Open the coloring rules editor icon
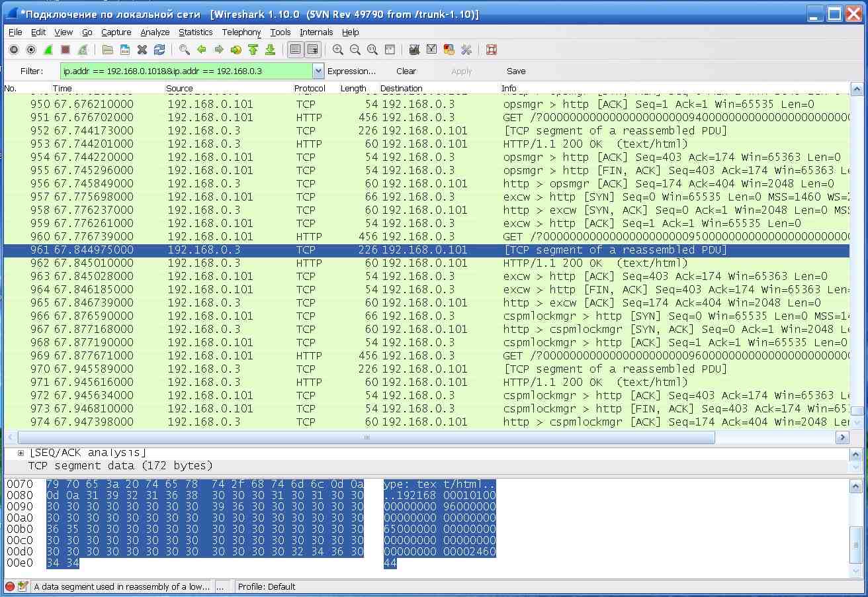 (x=449, y=50)
